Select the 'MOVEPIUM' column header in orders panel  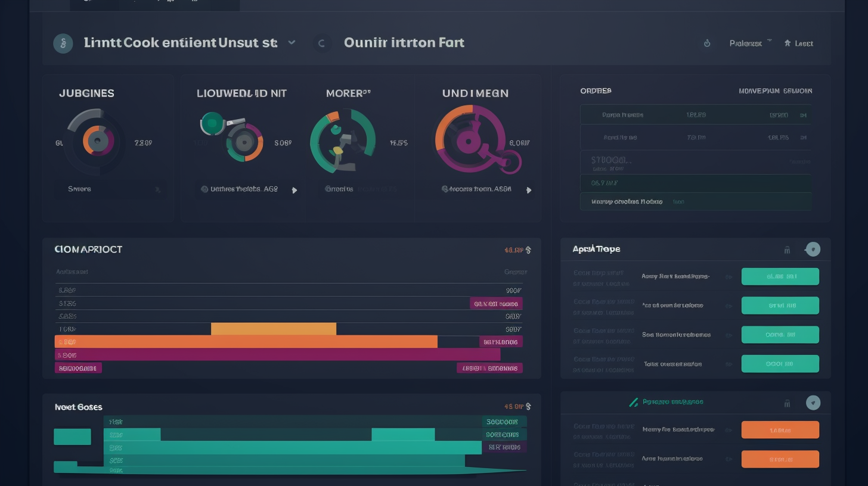758,91
